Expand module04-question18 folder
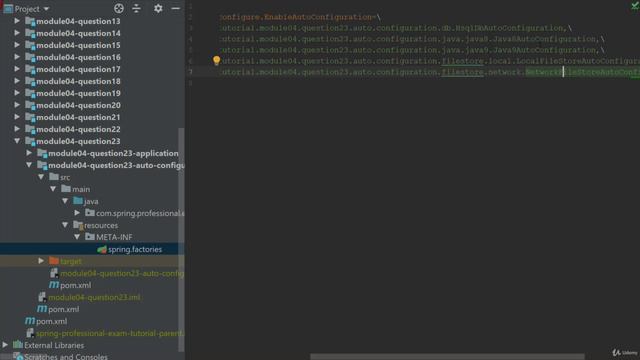 pyautogui.click(x=17, y=81)
